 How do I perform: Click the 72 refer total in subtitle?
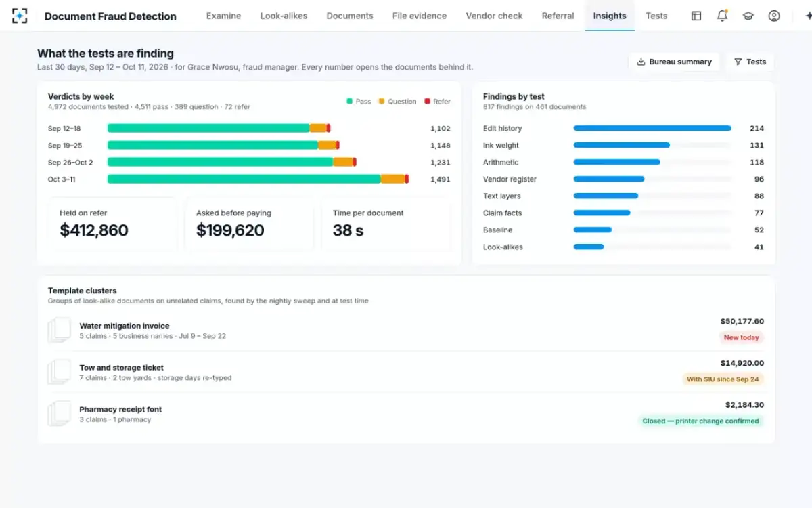tap(238, 107)
